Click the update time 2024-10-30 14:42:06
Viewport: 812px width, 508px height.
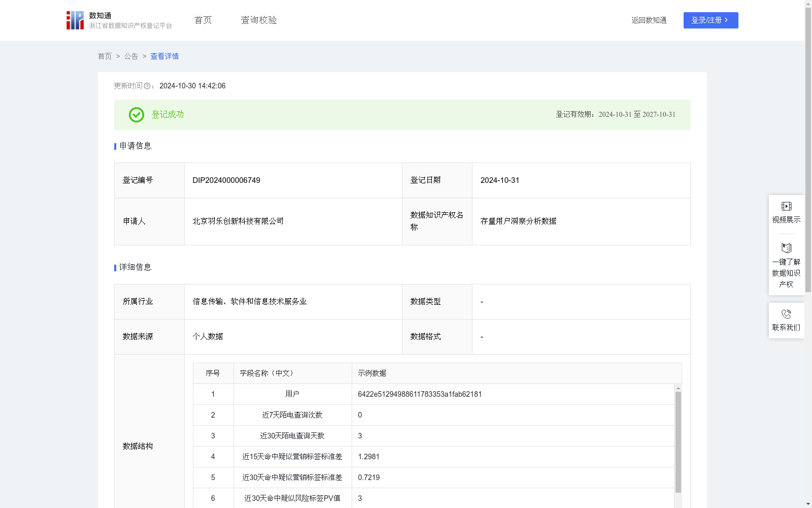(x=192, y=86)
